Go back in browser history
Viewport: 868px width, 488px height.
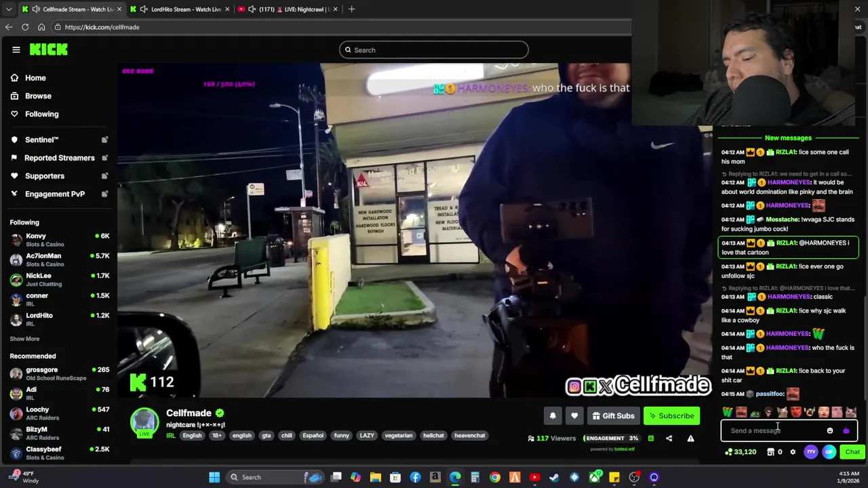click(x=8, y=27)
